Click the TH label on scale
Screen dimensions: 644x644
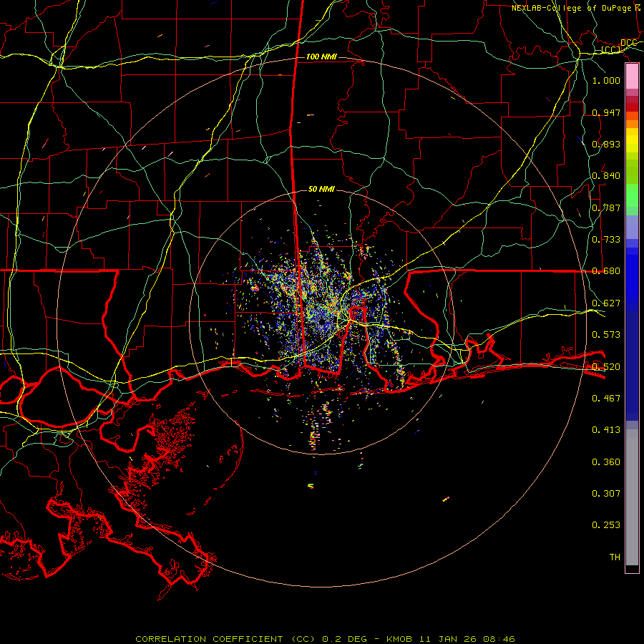coord(615,557)
